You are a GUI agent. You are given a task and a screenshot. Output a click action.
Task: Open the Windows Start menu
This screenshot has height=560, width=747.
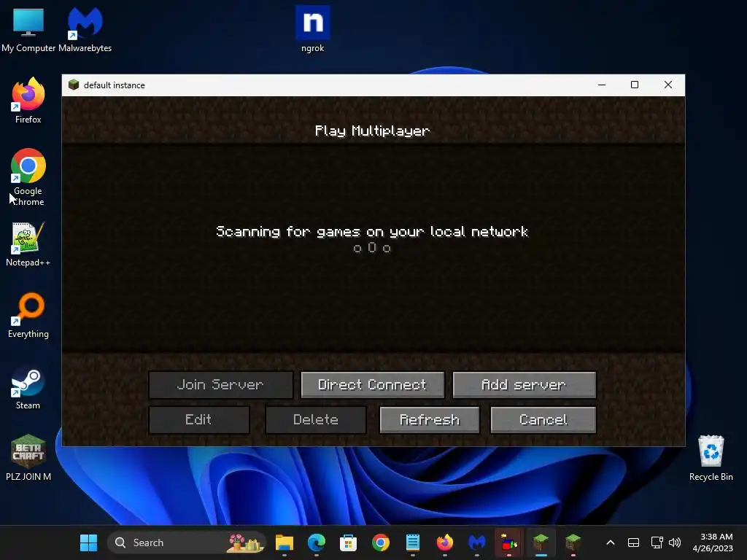[88, 542]
